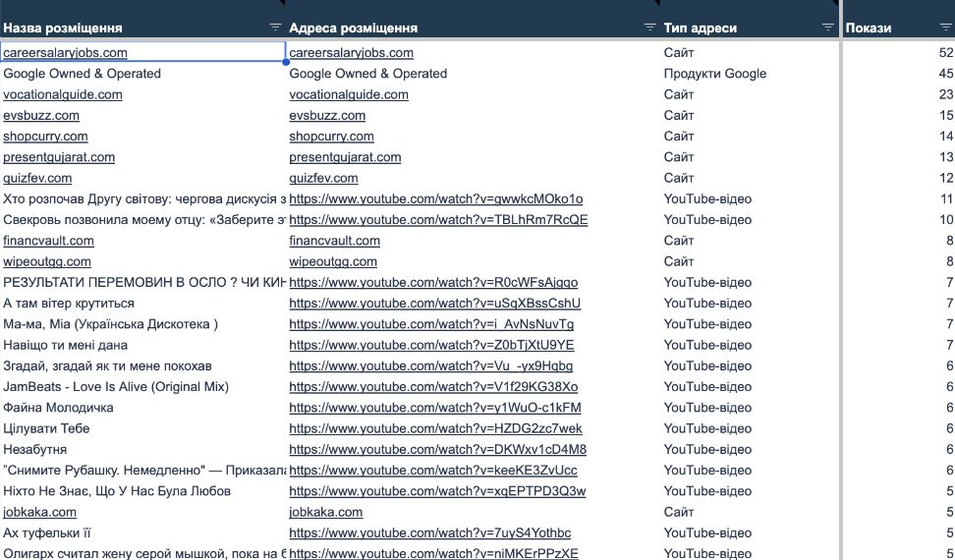Open YouTube link ending uSqXBssCshU
This screenshot has height=560, width=955.
point(435,304)
